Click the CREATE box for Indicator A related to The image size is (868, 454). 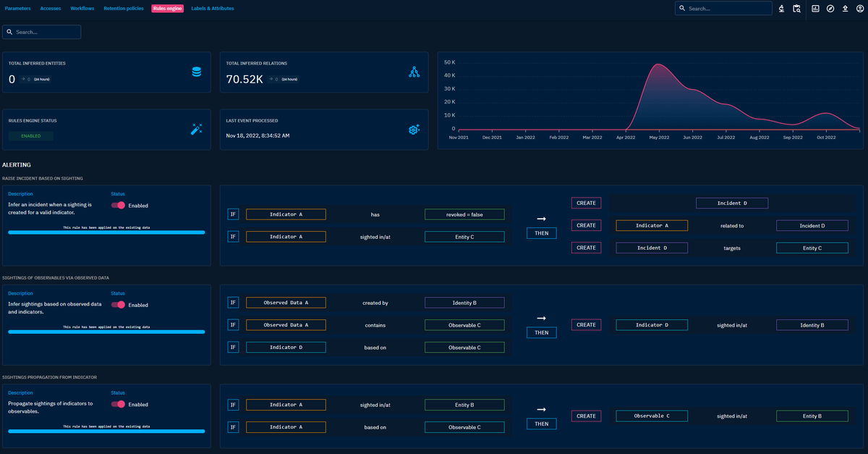click(x=586, y=225)
